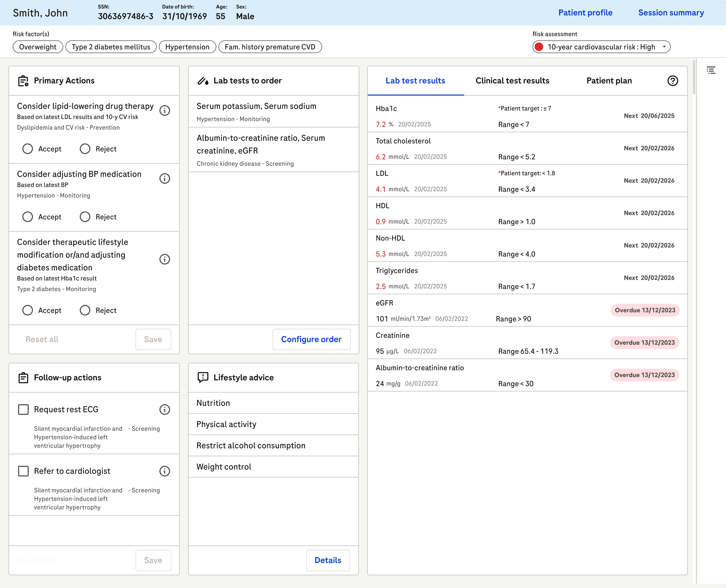Click the red high risk indicator dot
Image resolution: width=726 pixels, height=588 pixels.
(539, 47)
